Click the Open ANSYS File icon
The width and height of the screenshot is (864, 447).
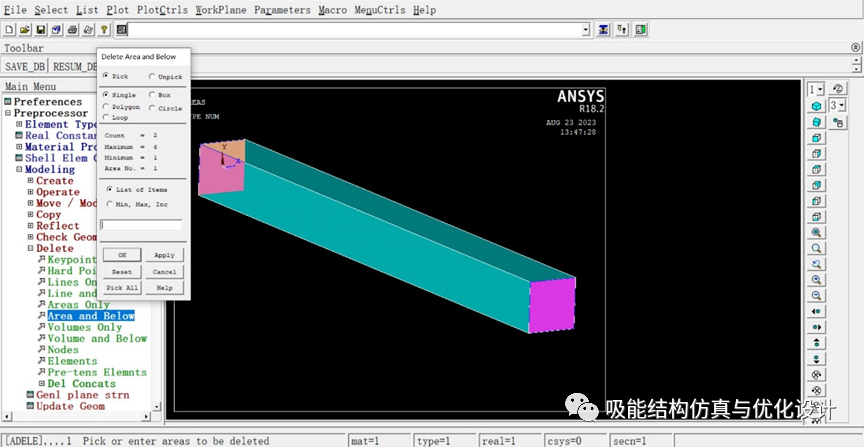click(25, 30)
